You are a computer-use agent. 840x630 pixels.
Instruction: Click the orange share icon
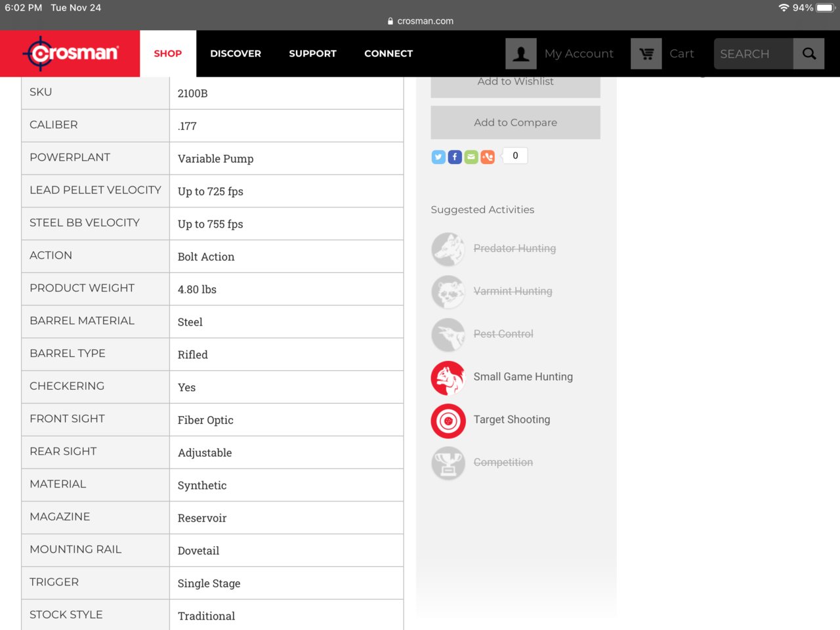[488, 157]
